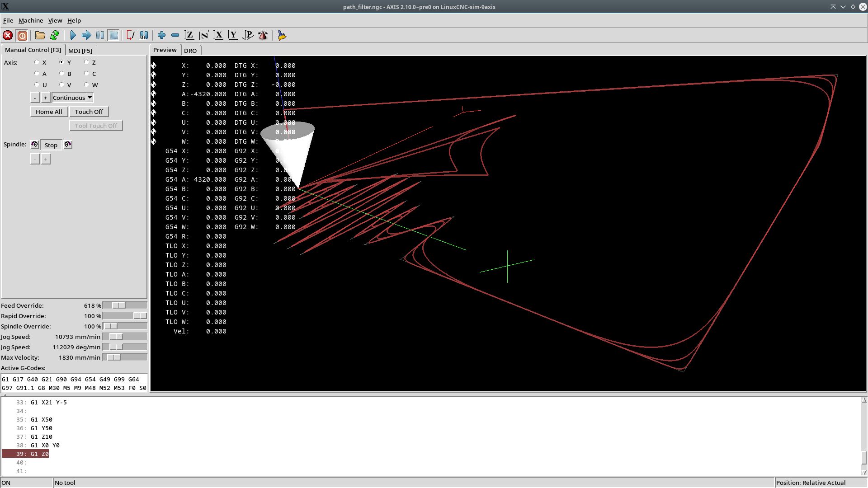
Task: Zoom out with minus icon
Action: coord(175,35)
